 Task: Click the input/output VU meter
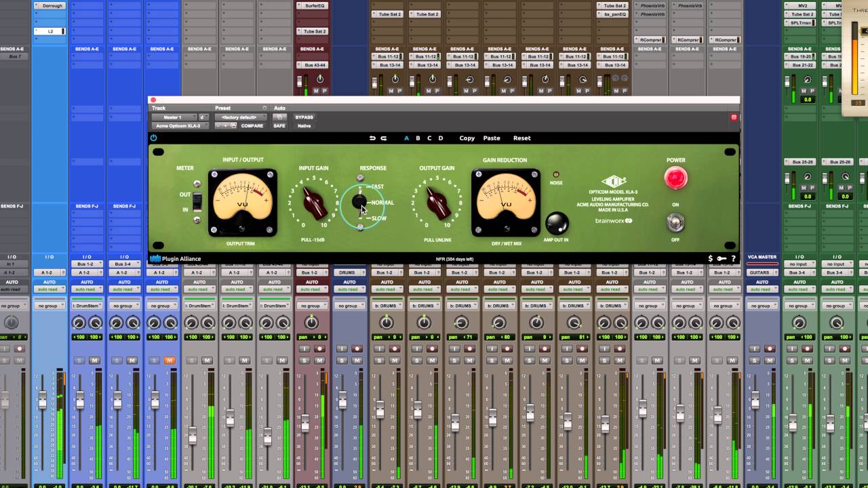click(243, 203)
